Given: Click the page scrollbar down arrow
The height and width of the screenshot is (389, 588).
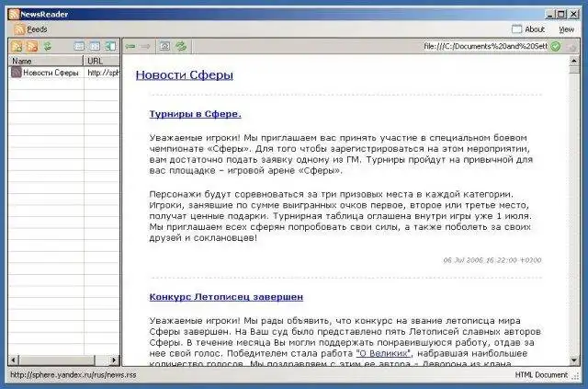Looking at the screenshot, I should tap(574, 360).
